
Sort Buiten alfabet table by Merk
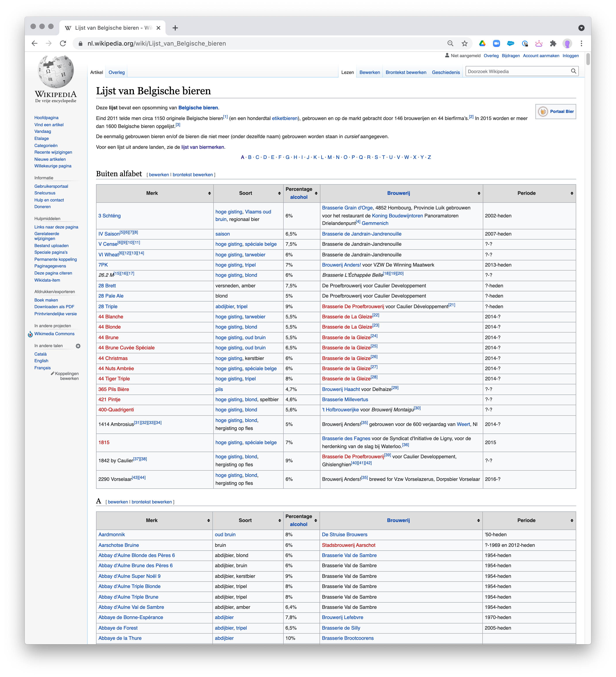(x=210, y=193)
